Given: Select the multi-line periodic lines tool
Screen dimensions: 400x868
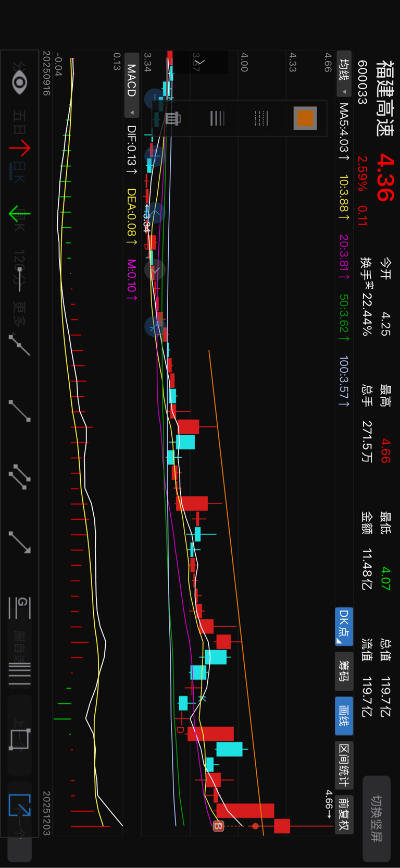Looking at the screenshot, I should pyautogui.click(x=19, y=674).
